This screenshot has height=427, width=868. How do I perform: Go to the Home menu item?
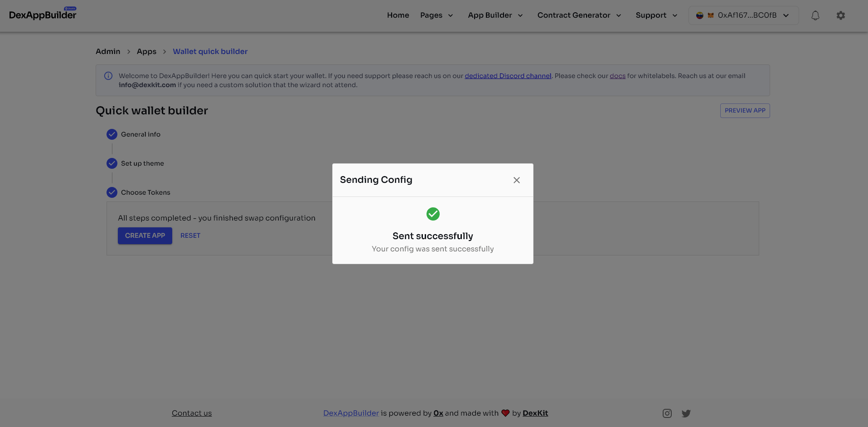(398, 15)
